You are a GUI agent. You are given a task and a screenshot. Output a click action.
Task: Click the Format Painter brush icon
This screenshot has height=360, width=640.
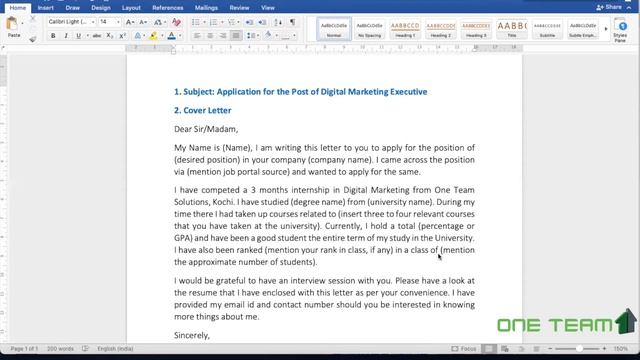[x=33, y=39]
